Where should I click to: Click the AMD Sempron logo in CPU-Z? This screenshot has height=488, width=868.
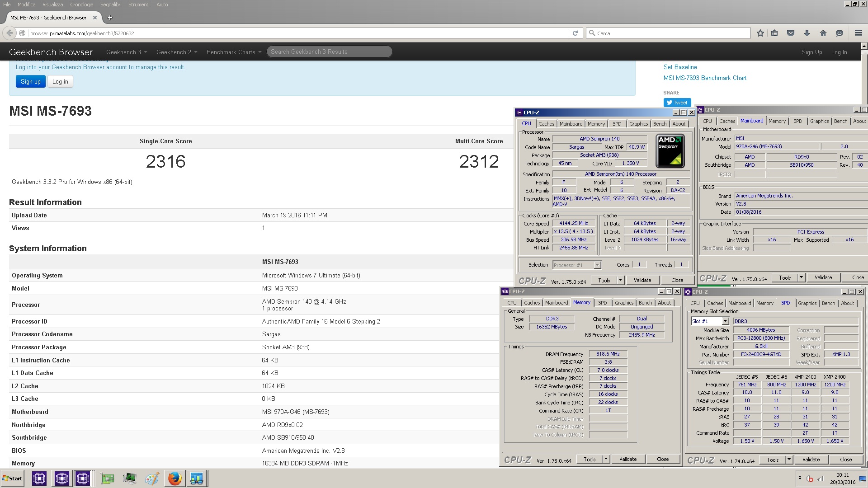point(670,151)
